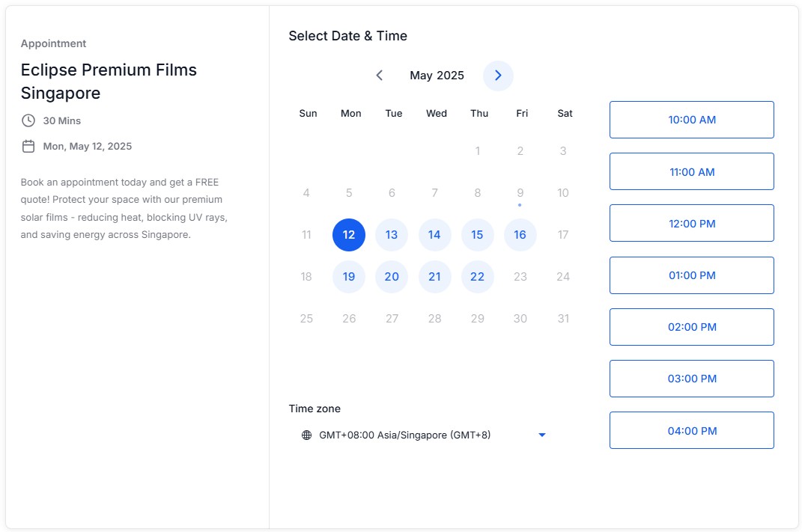Click the Mon, May 12, 2025 date text
The width and height of the screenshot is (802, 532).
88,146
